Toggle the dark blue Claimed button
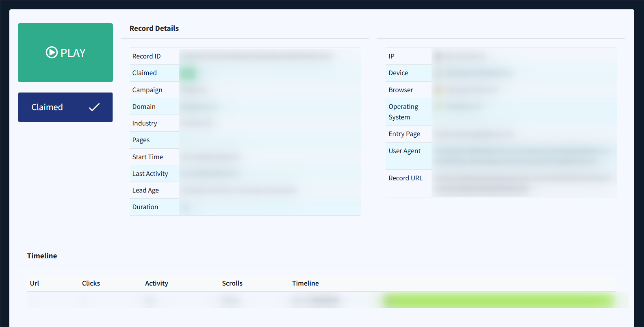Viewport: 644px width, 327px height. tap(65, 107)
